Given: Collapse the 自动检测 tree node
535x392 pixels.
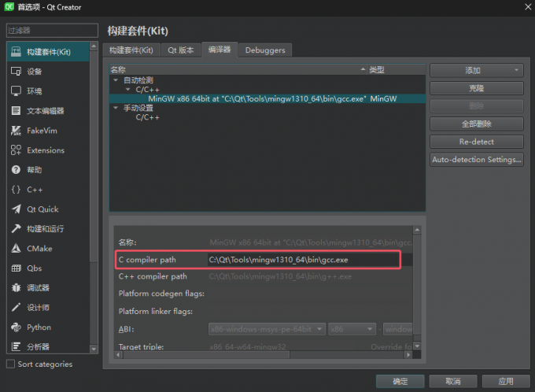Looking at the screenshot, I should 116,80.
